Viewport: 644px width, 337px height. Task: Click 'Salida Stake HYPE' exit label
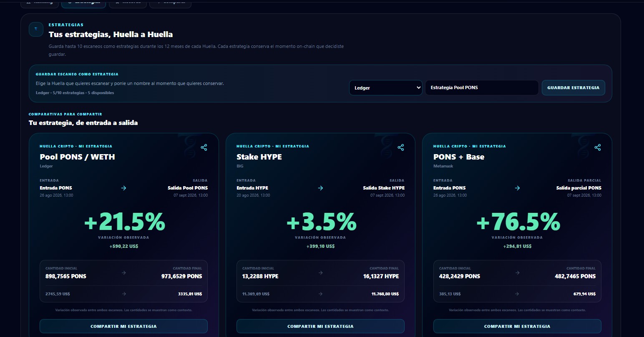(x=384, y=188)
